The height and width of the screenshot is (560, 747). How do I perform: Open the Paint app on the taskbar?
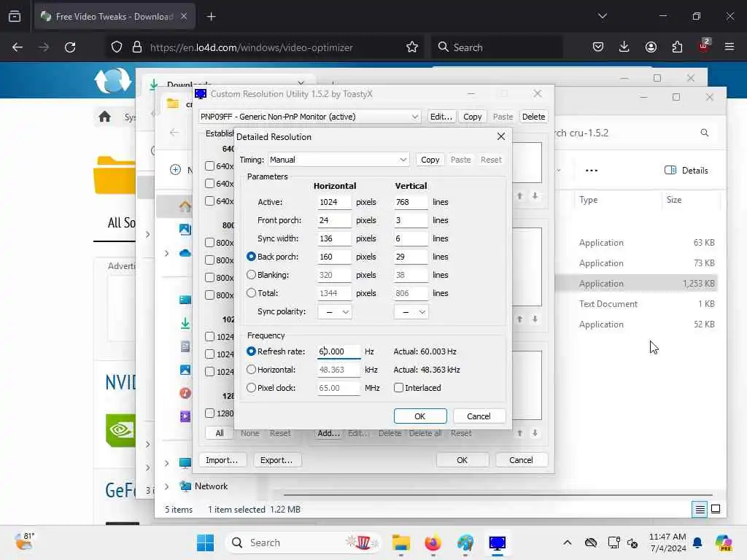(x=465, y=542)
